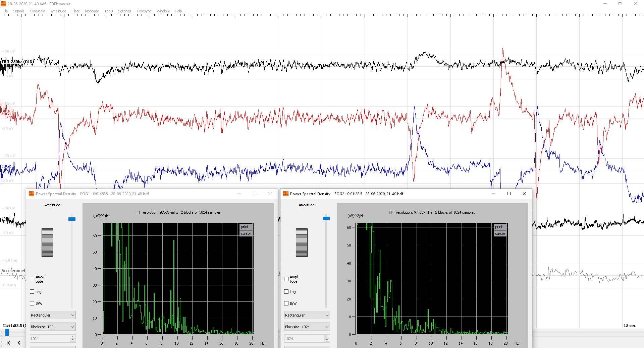Click cursor button in EOG2 spectrum

tap(500, 233)
